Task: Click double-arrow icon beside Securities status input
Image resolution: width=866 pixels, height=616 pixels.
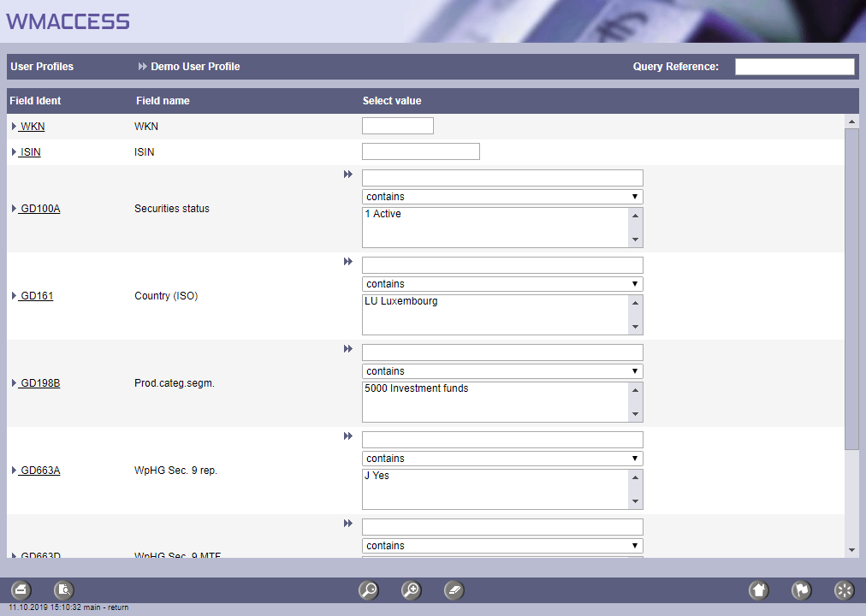Action: [x=348, y=175]
